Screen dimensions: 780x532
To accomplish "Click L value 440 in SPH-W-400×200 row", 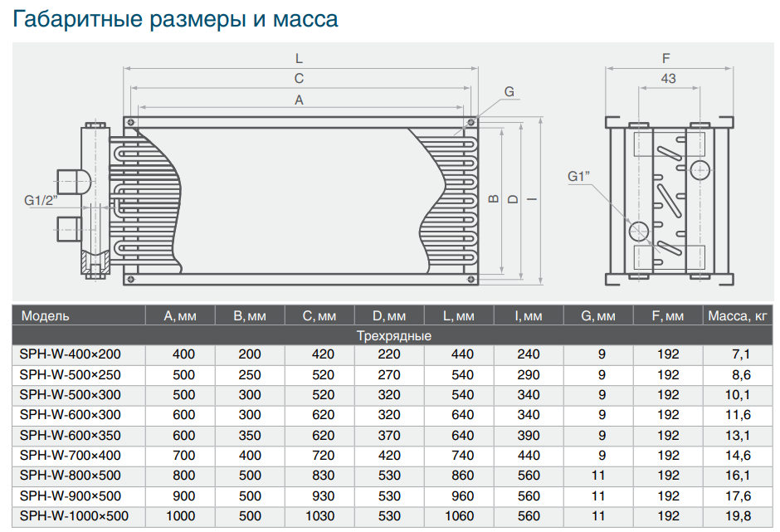I will coord(463,354).
